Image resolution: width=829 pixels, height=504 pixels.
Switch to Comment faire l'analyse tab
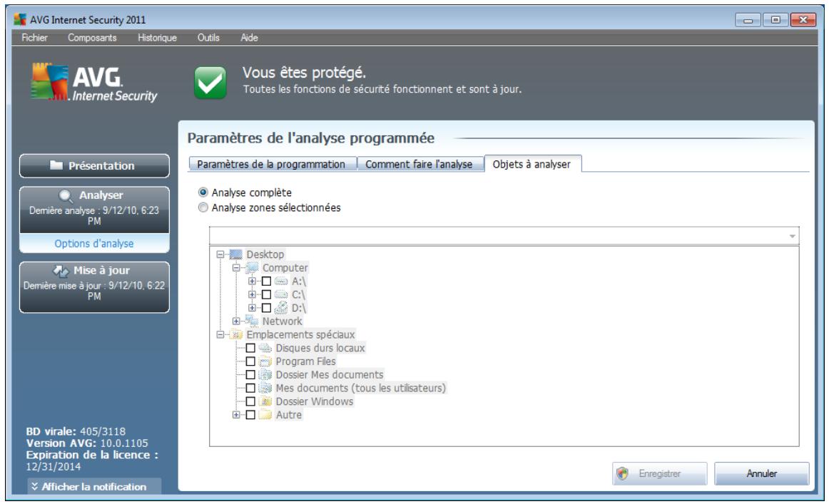pyautogui.click(x=419, y=164)
